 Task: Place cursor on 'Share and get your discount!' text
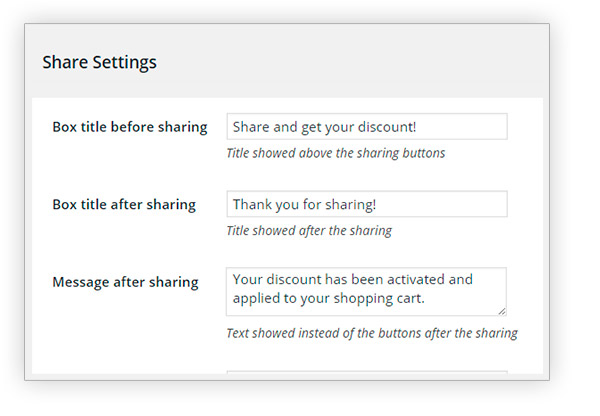point(324,127)
